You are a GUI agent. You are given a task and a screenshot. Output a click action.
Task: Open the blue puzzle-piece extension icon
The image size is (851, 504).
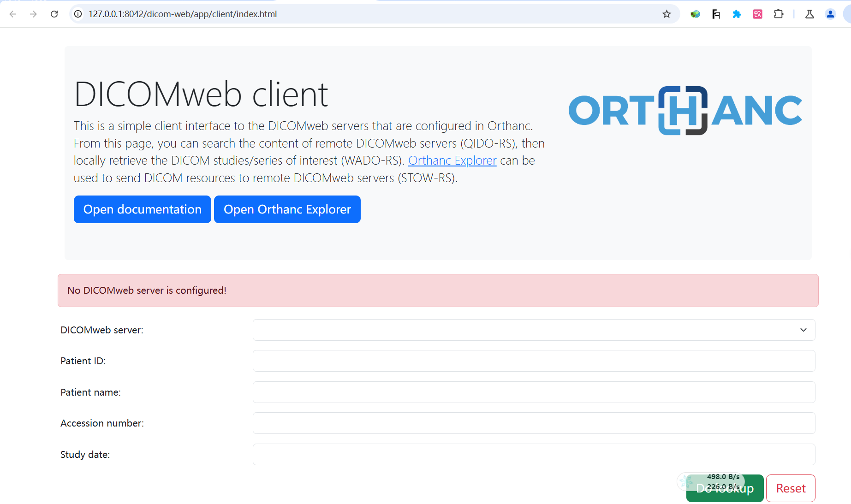[737, 14]
